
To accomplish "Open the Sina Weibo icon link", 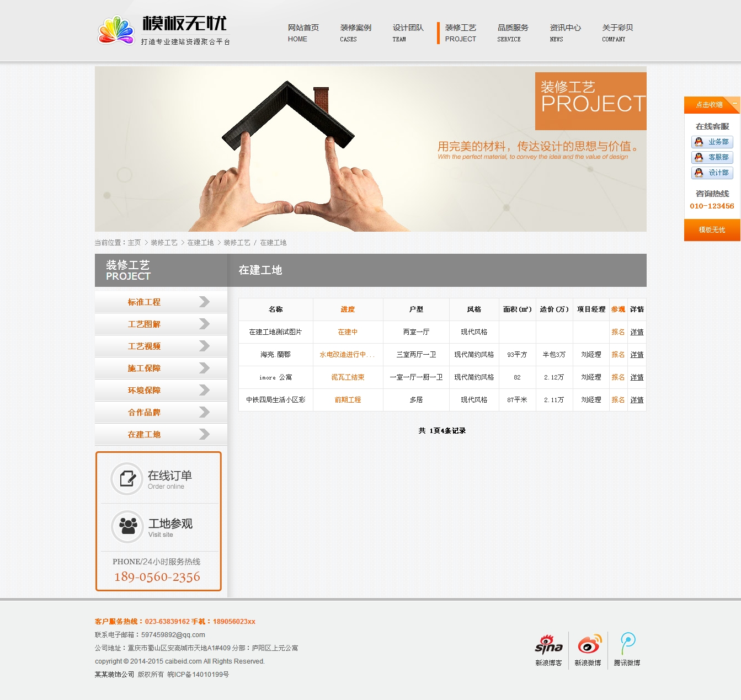I will point(588,644).
